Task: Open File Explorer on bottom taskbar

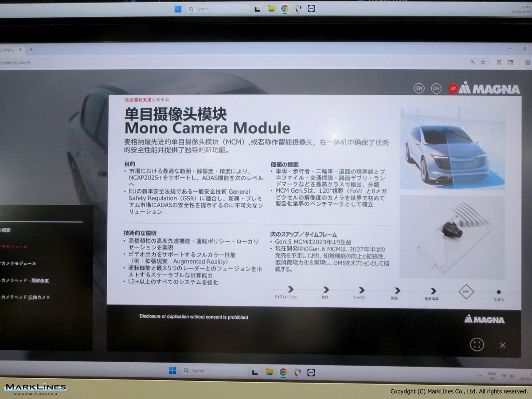Action: tap(269, 372)
